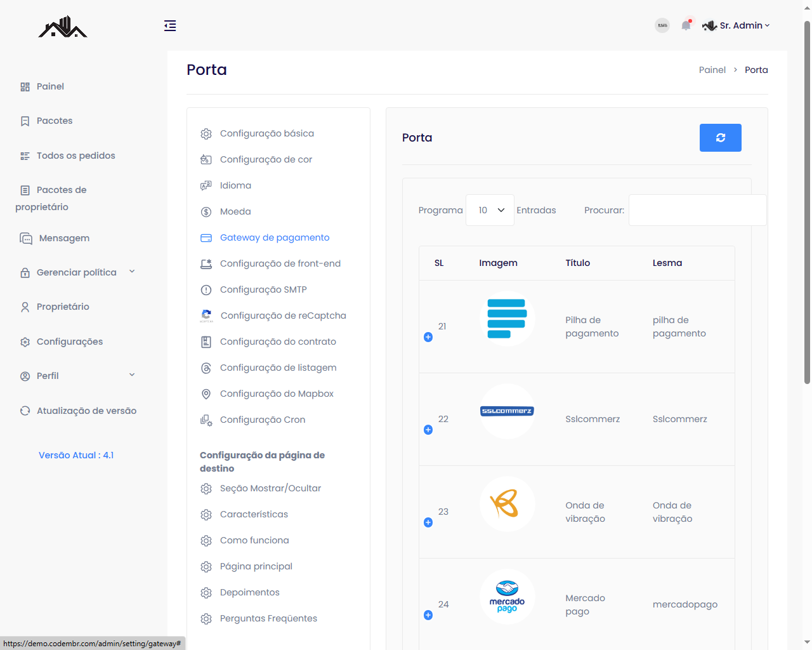Image resolution: width=812 pixels, height=650 pixels.
Task: Click the blue refresh button in Porta
Action: (x=720, y=138)
